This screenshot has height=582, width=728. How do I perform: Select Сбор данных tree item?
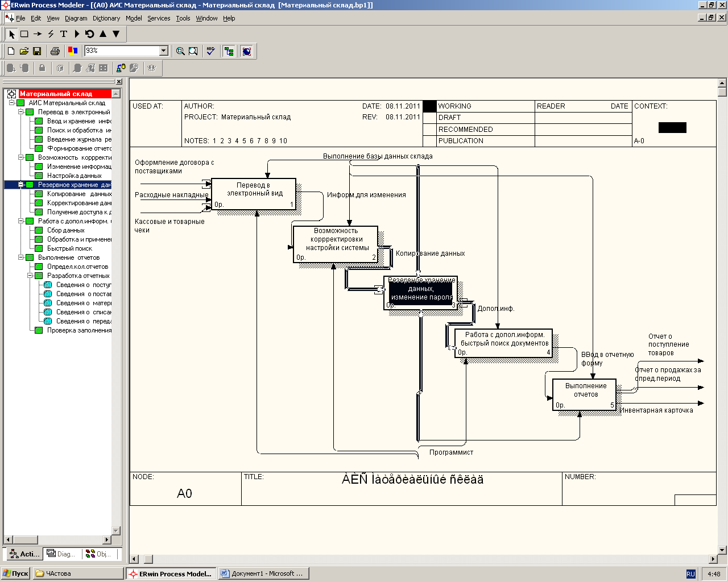(65, 230)
